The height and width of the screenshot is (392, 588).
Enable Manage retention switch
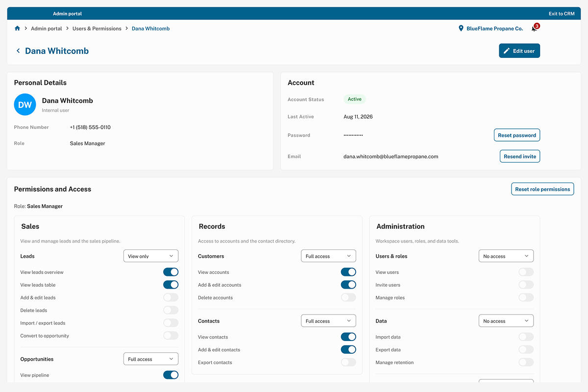pyautogui.click(x=526, y=362)
